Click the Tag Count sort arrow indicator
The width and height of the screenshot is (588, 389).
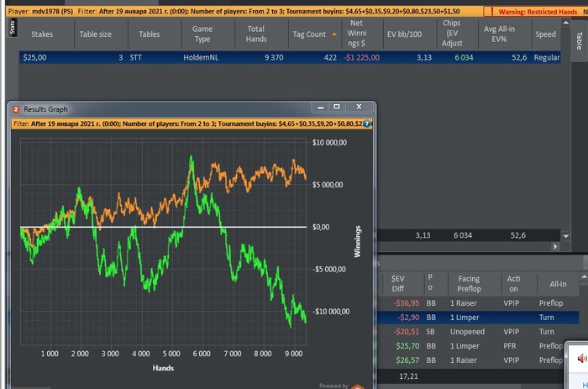334,34
